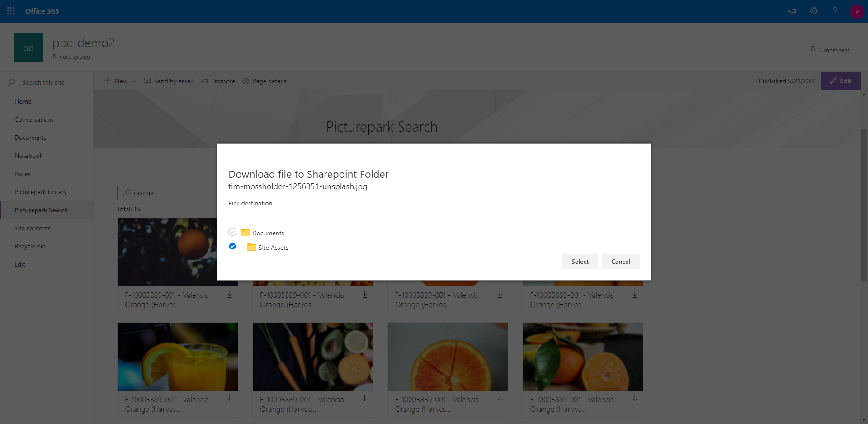Click the pencil icon on Edit button
The image size is (868, 424).
click(x=833, y=81)
